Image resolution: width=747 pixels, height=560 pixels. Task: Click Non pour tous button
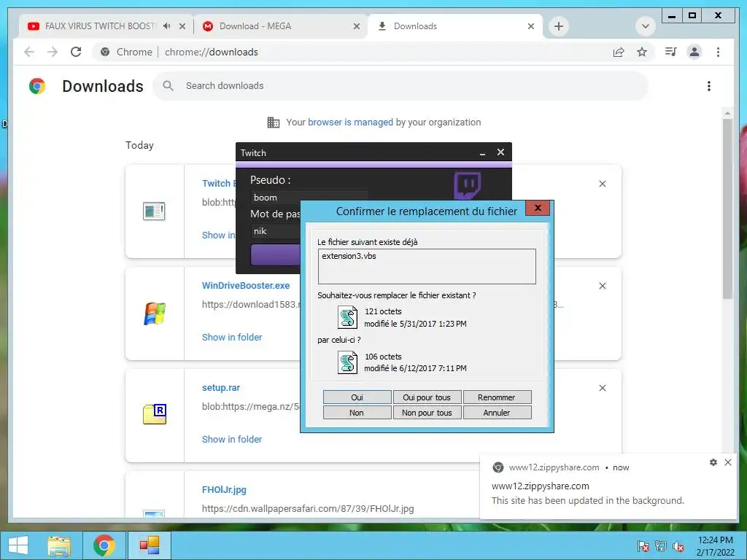click(x=427, y=413)
